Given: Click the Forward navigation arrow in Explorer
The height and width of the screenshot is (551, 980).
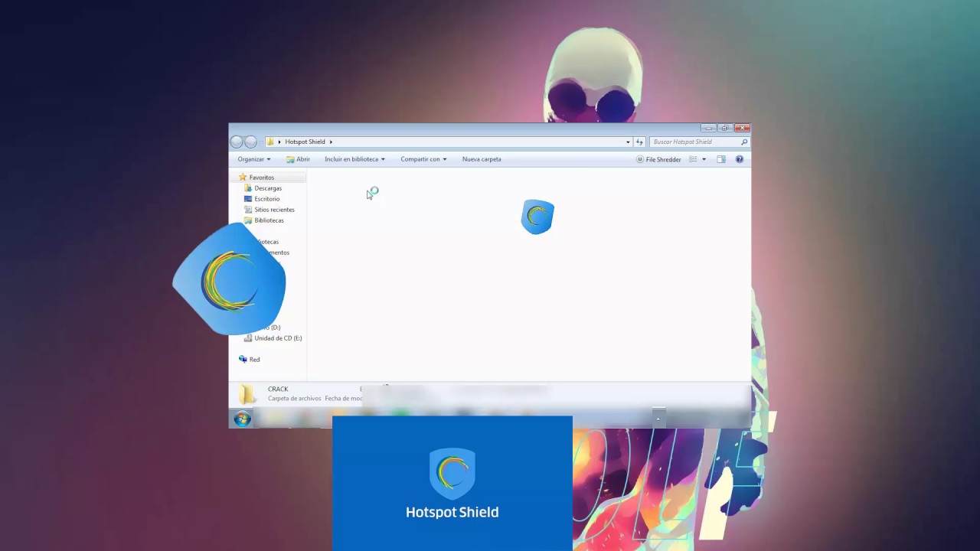Looking at the screenshot, I should [x=250, y=142].
